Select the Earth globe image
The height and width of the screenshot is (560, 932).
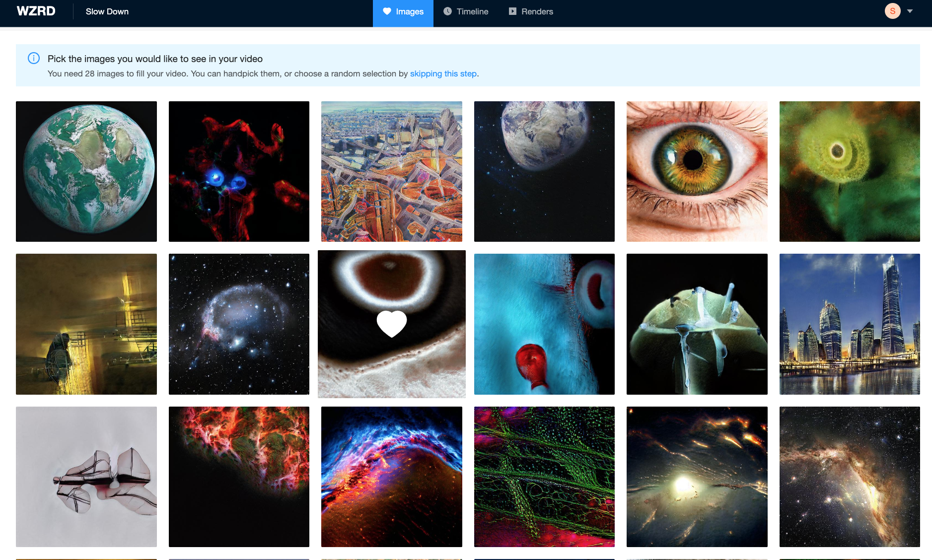point(86,171)
